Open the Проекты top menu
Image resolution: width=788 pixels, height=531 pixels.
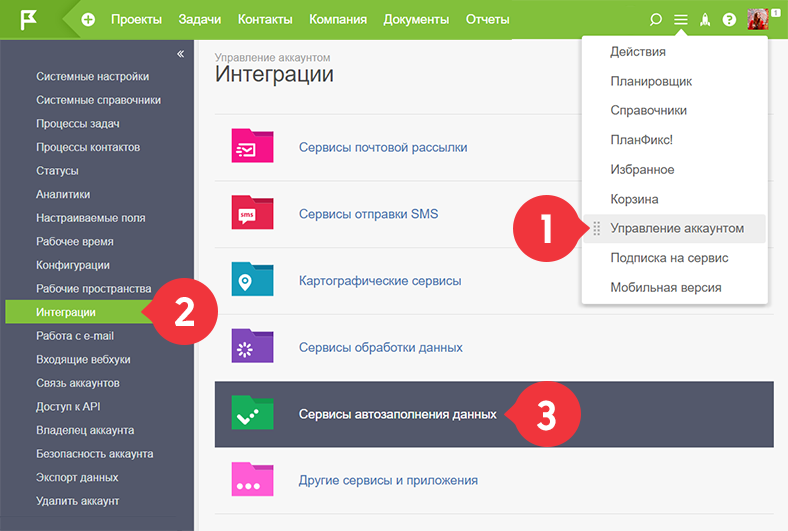(136, 20)
